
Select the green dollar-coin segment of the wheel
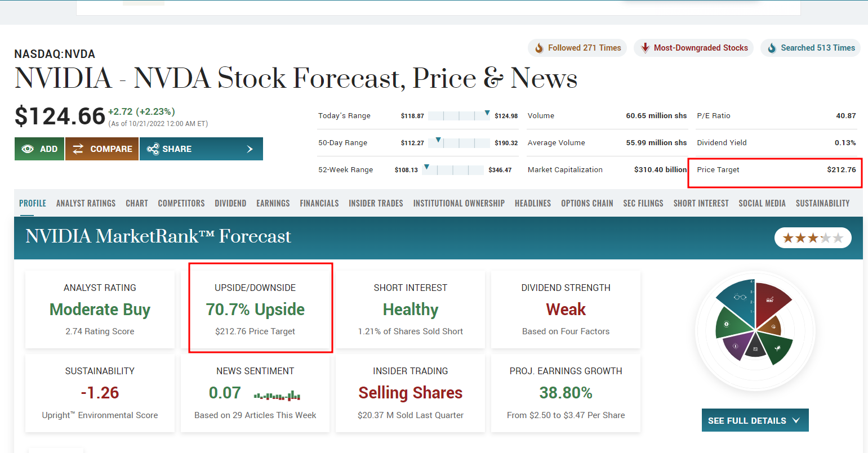[731, 324]
